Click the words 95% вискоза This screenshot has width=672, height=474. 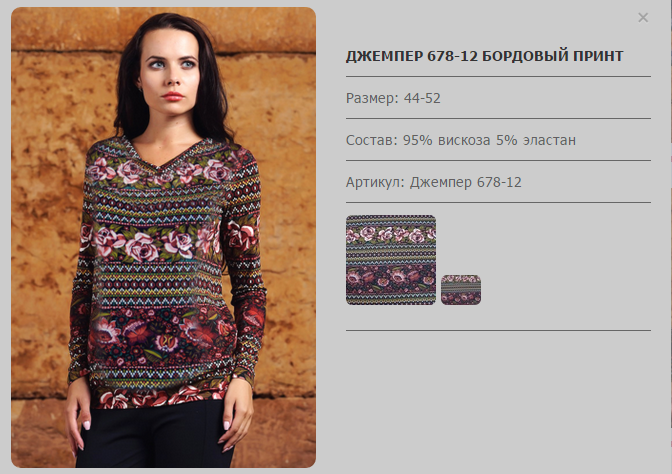pyautogui.click(x=446, y=140)
